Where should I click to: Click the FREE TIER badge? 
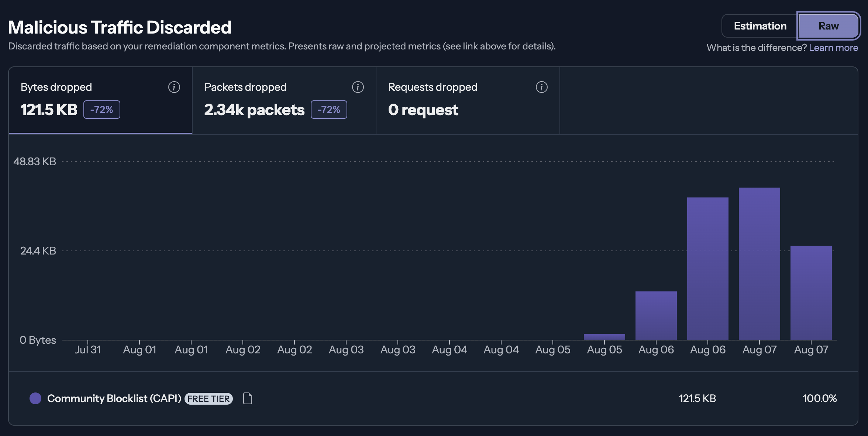pos(209,399)
